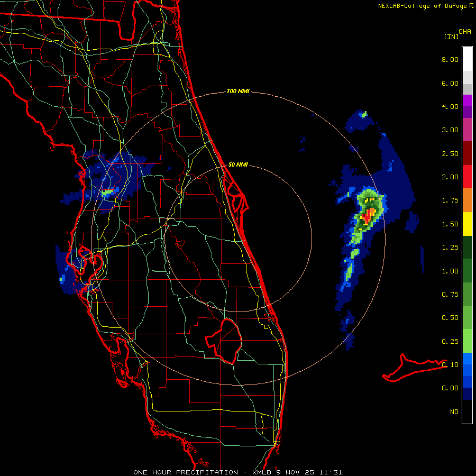Click the OHA product code label
The height and width of the screenshot is (476, 476).
point(465,31)
